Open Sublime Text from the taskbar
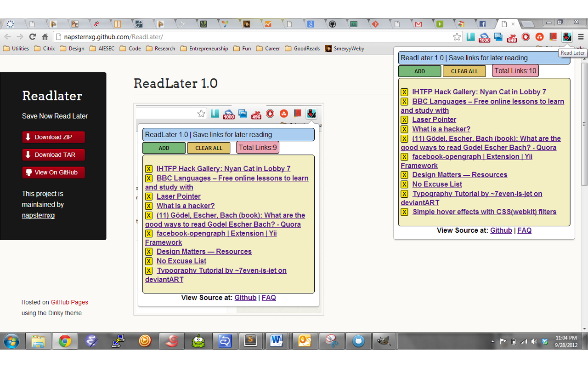This screenshot has width=588, height=368. [x=250, y=341]
